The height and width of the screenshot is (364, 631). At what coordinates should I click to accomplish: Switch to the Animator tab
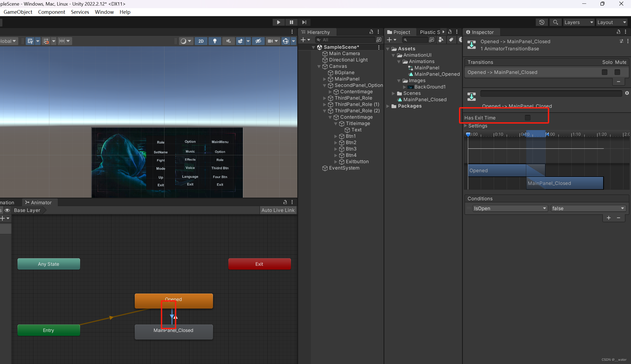click(39, 202)
